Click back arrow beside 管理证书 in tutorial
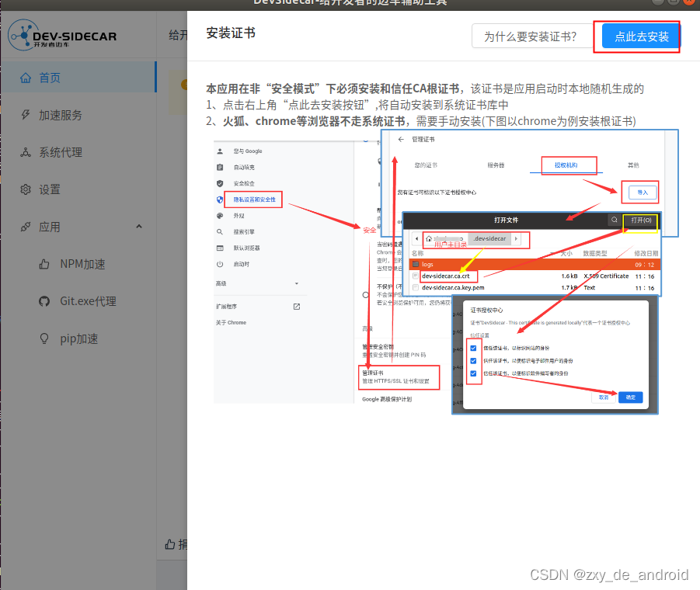This screenshot has width=700, height=590. click(x=401, y=139)
